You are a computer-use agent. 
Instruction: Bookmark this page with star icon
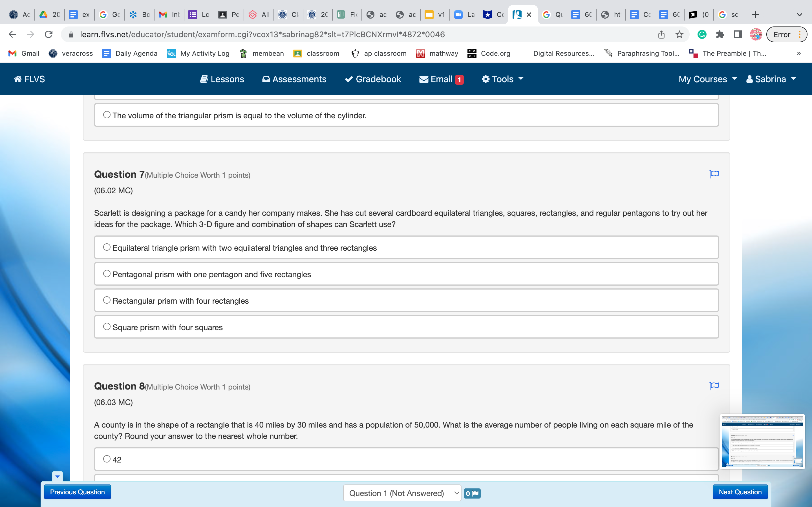(x=679, y=35)
